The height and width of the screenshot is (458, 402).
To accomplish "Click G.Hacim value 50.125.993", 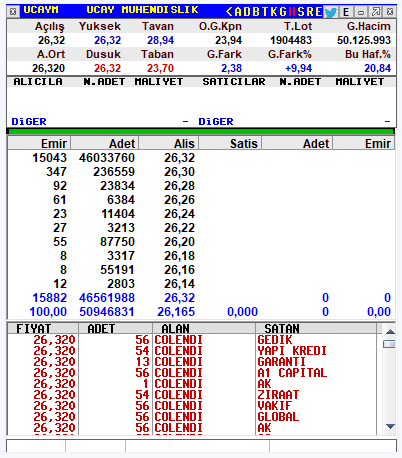I will 364,40.
